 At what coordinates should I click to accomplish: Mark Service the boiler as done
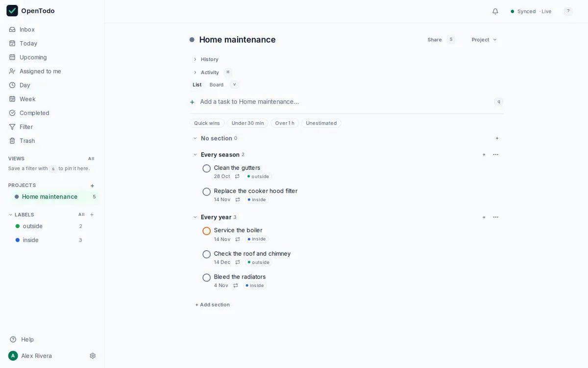coord(207,231)
